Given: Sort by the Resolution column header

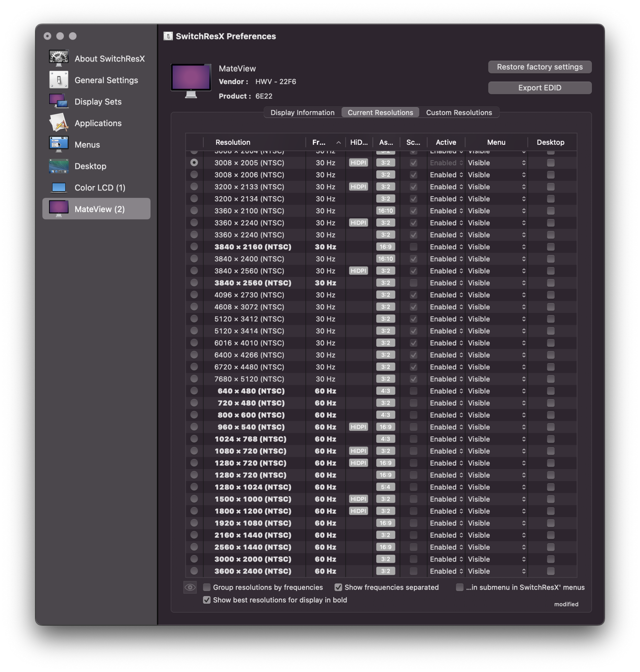Looking at the screenshot, I should [254, 142].
